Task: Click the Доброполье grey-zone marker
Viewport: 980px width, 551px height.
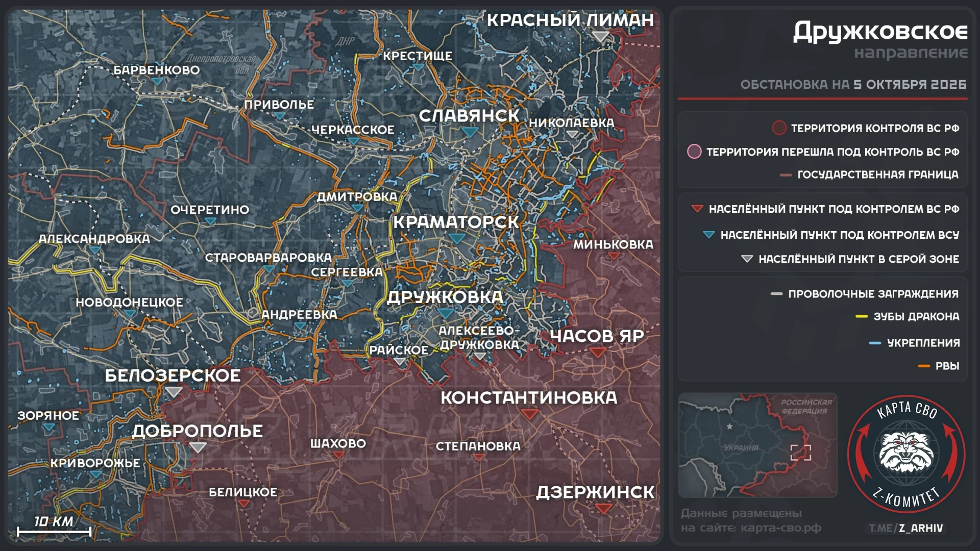Action: 198,447
